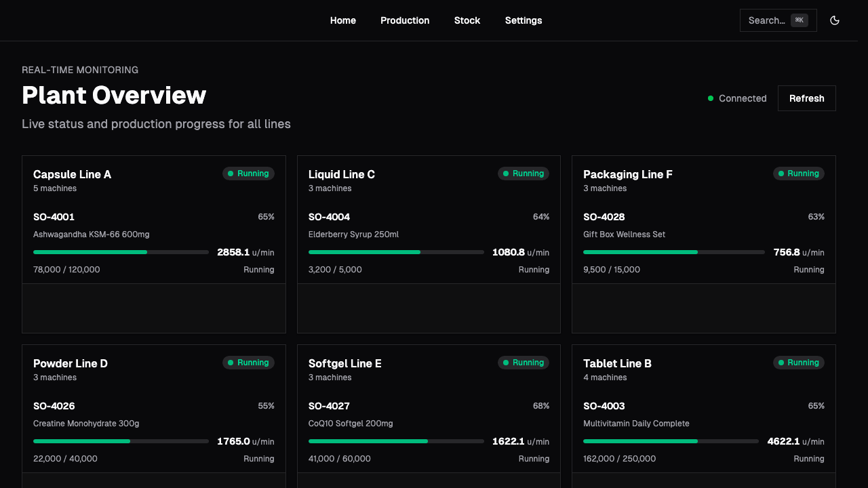868x488 pixels.
Task: Navigate to the Production page
Action: (x=405, y=20)
